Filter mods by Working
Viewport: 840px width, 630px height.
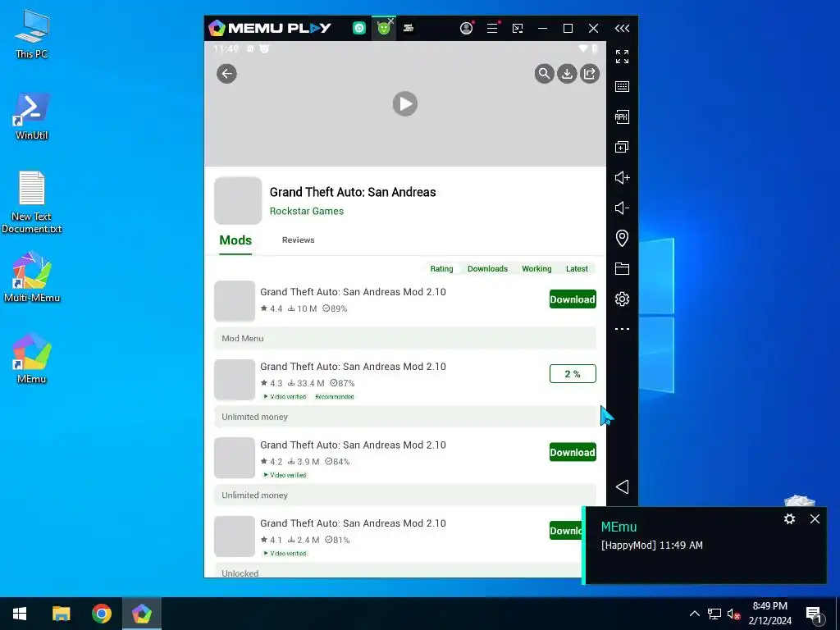(536, 269)
